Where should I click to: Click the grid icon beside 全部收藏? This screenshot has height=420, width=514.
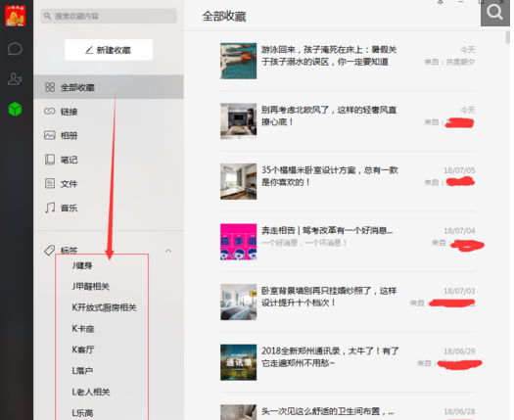point(50,87)
